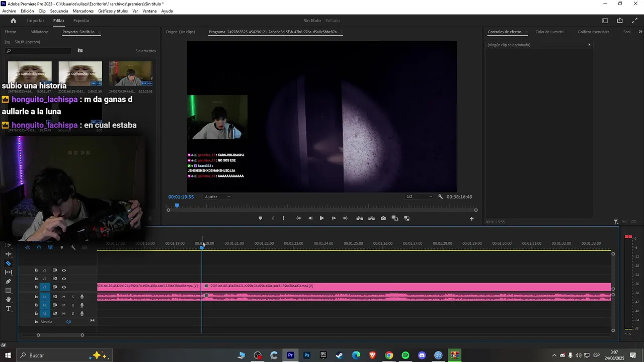Click the Extract button

371,218
